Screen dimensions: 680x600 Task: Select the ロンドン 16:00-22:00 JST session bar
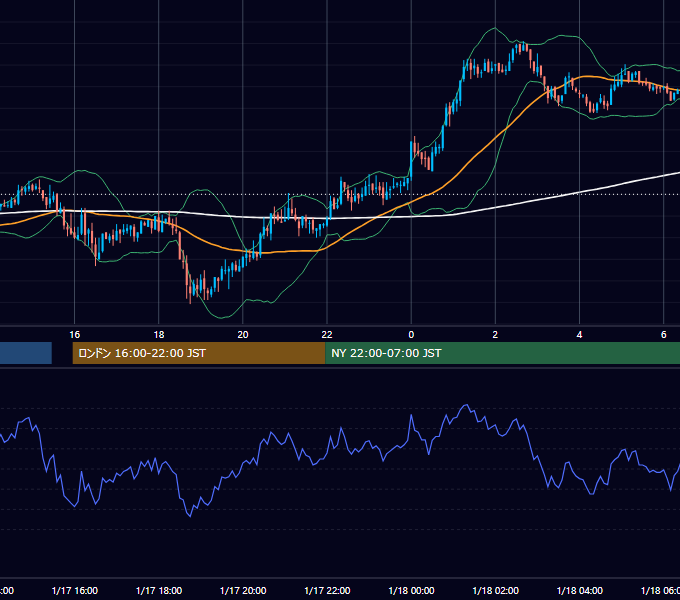coord(199,353)
